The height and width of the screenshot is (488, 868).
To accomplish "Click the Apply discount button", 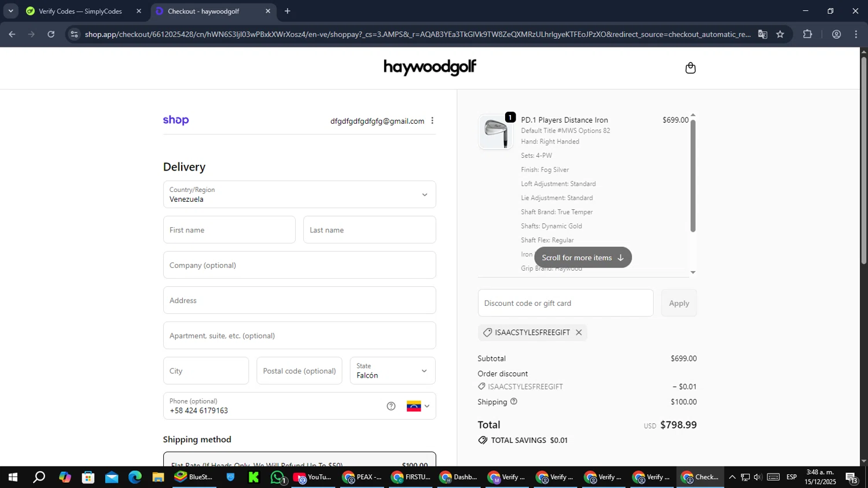I will (x=679, y=303).
